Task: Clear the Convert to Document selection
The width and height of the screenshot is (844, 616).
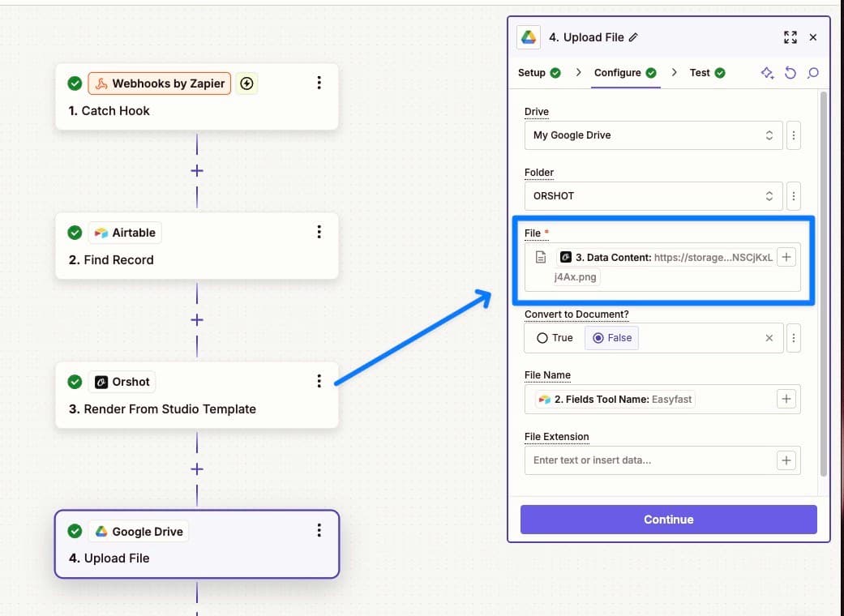Action: click(x=769, y=338)
